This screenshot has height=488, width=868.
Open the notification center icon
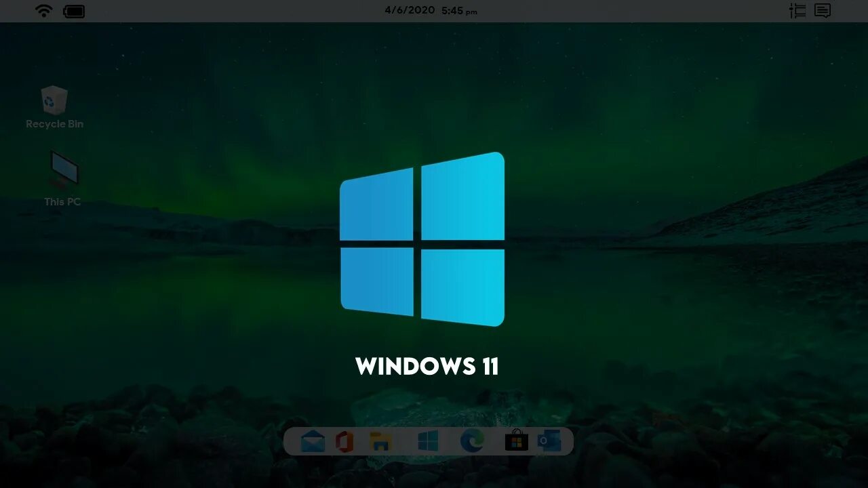[823, 11]
